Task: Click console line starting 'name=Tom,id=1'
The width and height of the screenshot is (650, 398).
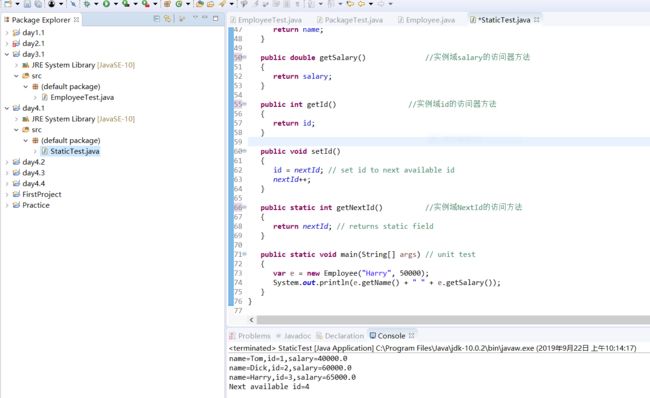Action: coord(288,358)
